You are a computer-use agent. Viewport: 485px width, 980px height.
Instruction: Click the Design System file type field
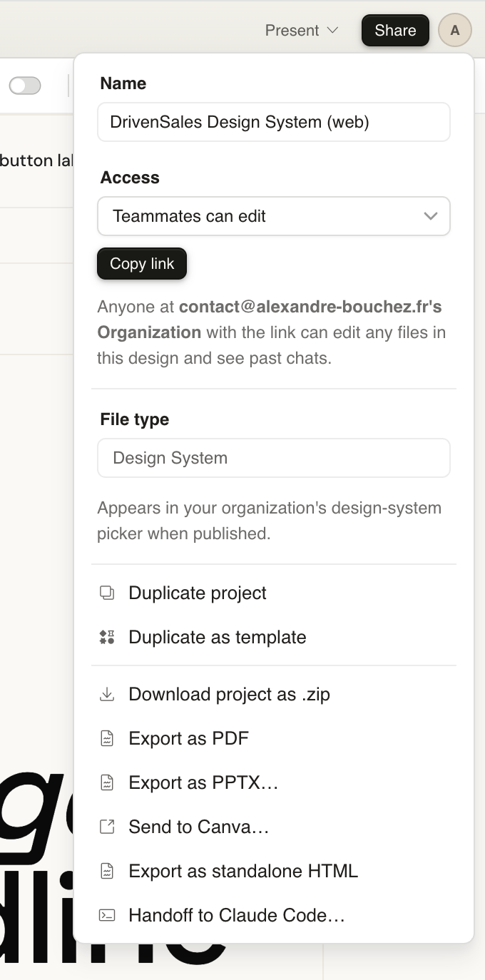274,458
